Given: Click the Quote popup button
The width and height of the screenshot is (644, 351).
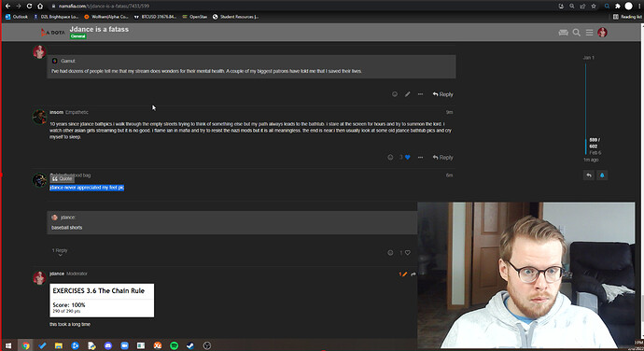Looking at the screenshot, I should (63, 179).
